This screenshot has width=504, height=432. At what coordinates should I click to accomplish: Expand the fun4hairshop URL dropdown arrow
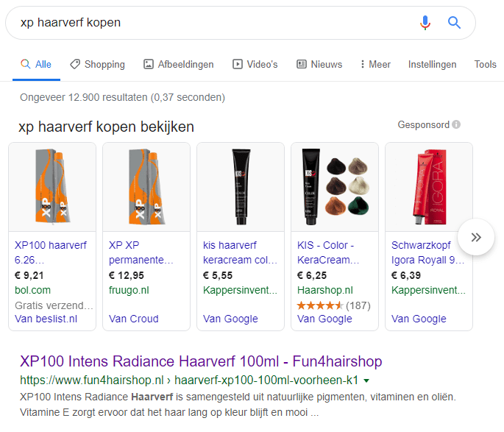coord(366,381)
